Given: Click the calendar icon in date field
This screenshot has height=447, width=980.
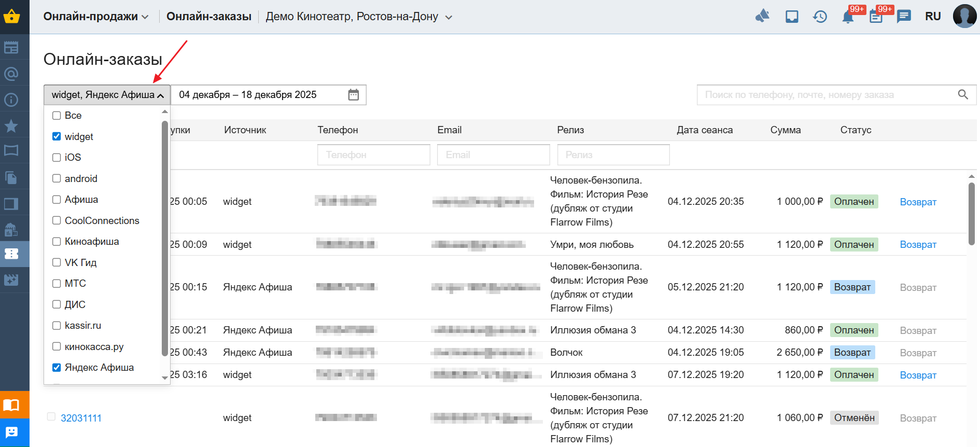Looking at the screenshot, I should click(353, 95).
